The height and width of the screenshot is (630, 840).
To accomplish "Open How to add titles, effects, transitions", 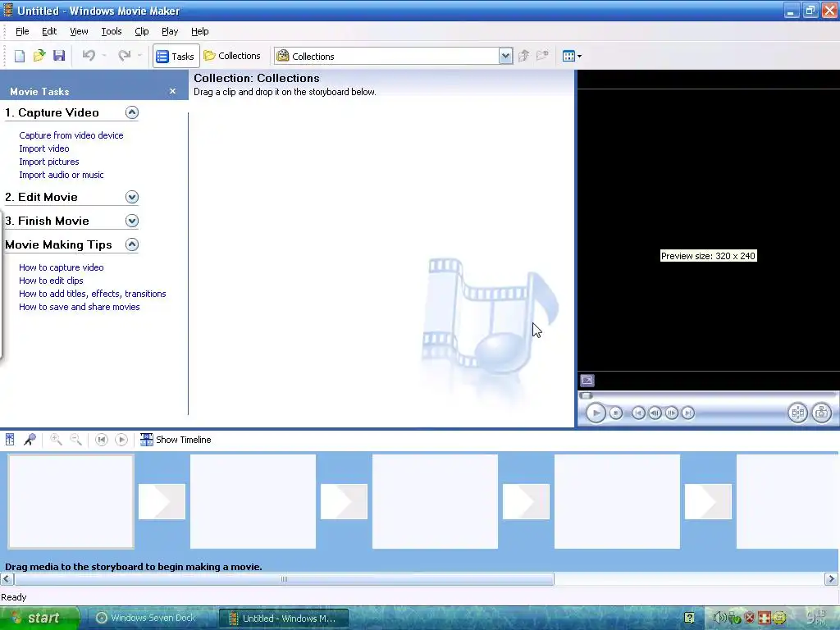I will 92,294.
